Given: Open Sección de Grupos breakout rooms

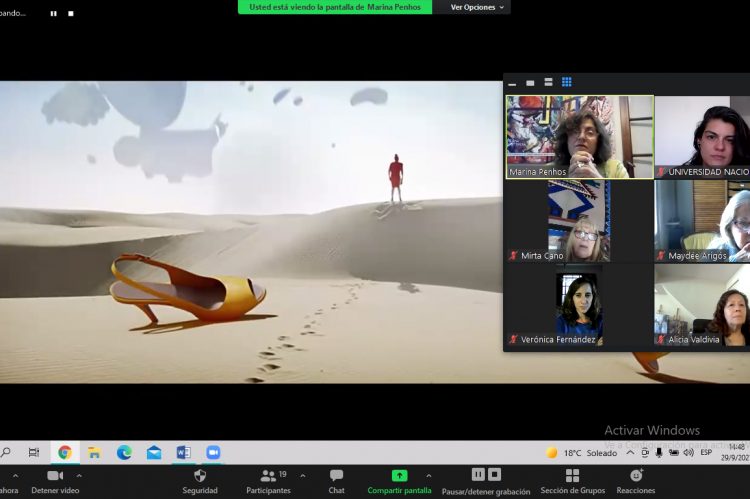Looking at the screenshot, I should tap(572, 481).
